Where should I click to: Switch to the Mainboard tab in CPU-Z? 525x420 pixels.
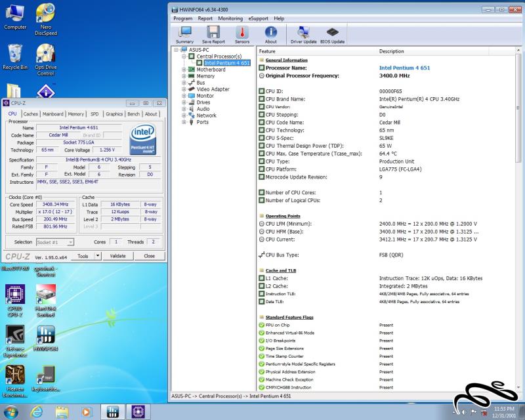pos(52,114)
